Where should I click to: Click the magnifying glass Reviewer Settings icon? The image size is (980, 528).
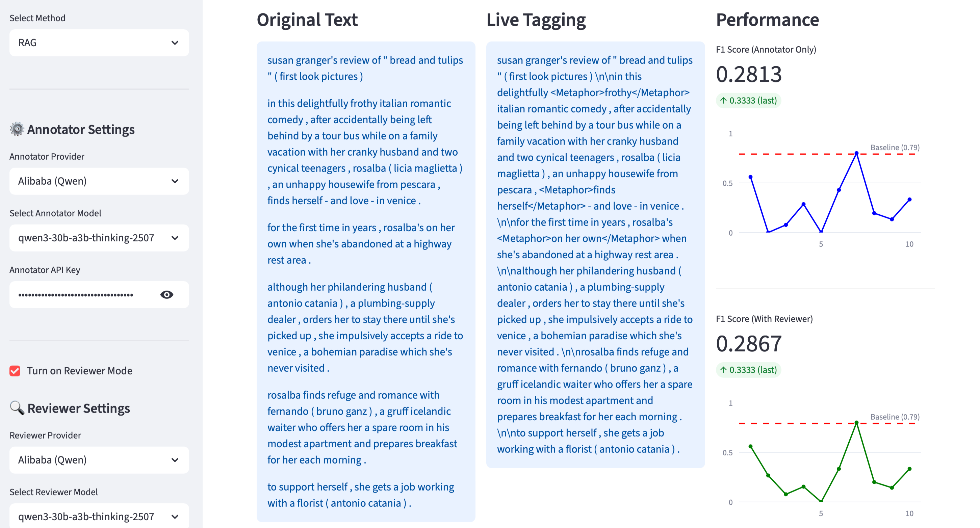(x=17, y=408)
